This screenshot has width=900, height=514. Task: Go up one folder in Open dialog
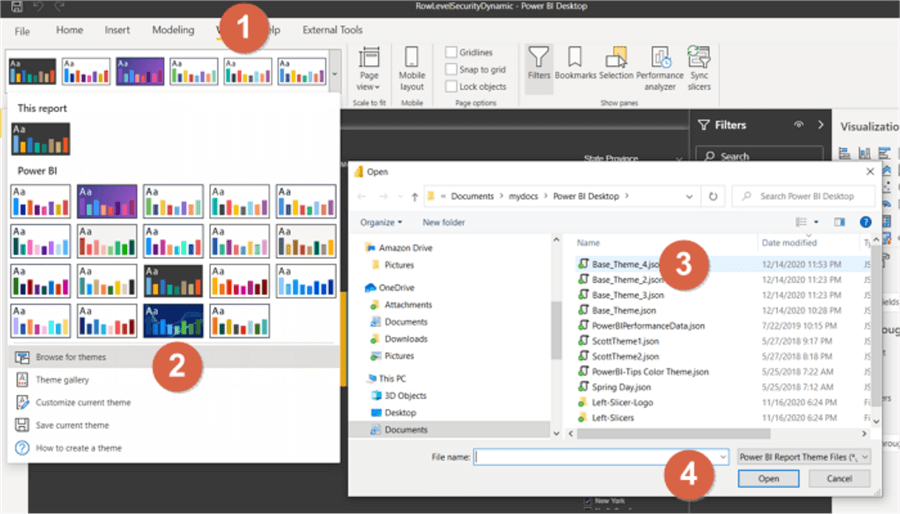tap(414, 197)
